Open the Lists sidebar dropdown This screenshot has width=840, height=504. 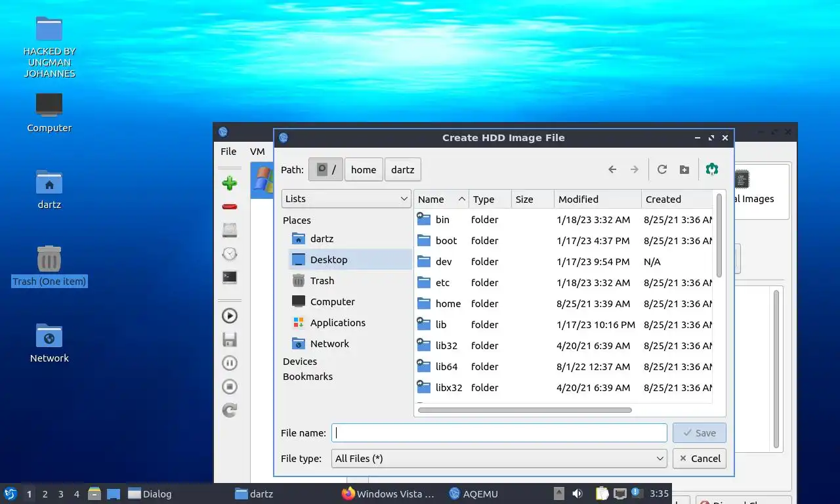346,199
